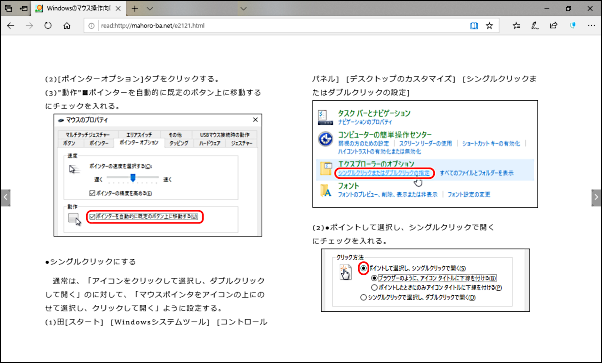This screenshot has width=602, height=363.
Task: Open ショートカット キーの有効化 link
Action: 491,143
